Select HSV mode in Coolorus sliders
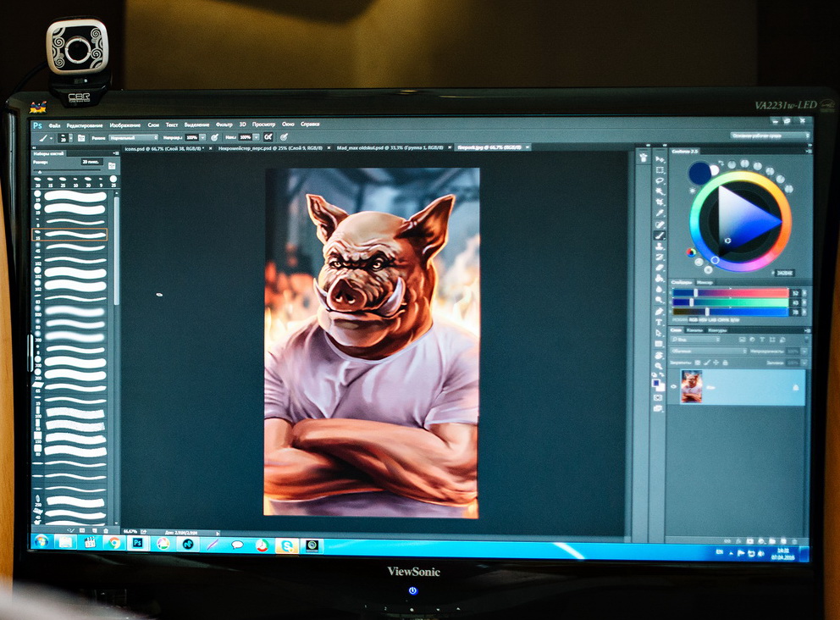The width and height of the screenshot is (840, 620). [x=703, y=320]
